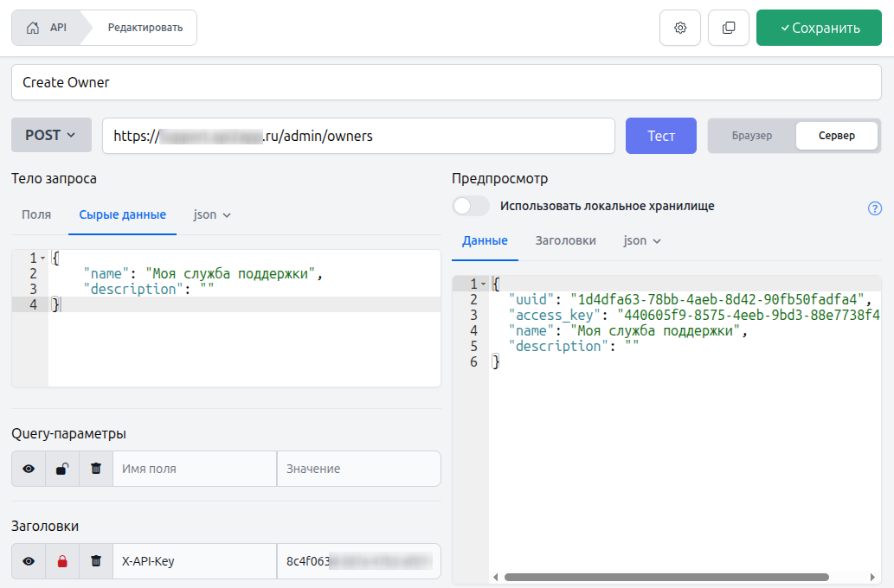Enable the use local storage switch
This screenshot has width=894, height=588.
(x=471, y=206)
